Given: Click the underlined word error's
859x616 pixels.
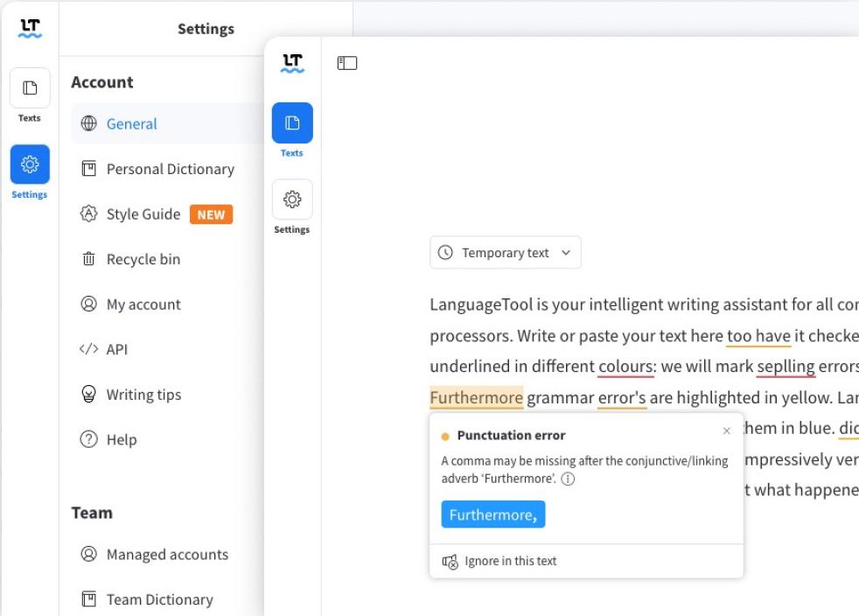Looking at the screenshot, I should [622, 397].
